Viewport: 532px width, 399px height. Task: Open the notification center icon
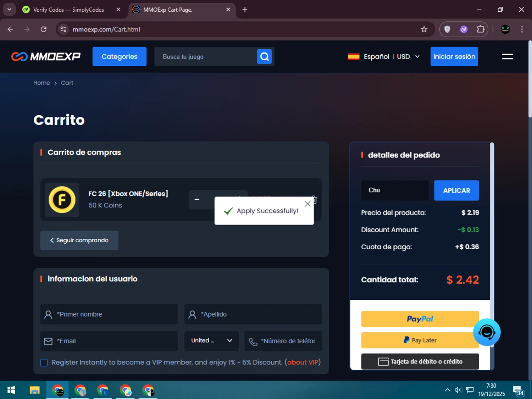coord(518,390)
